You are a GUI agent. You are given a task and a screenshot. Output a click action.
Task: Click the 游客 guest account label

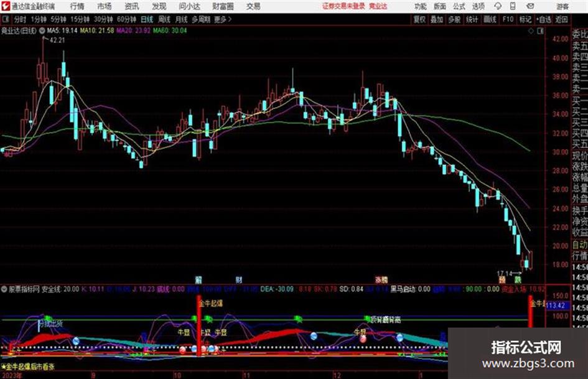coord(562,6)
